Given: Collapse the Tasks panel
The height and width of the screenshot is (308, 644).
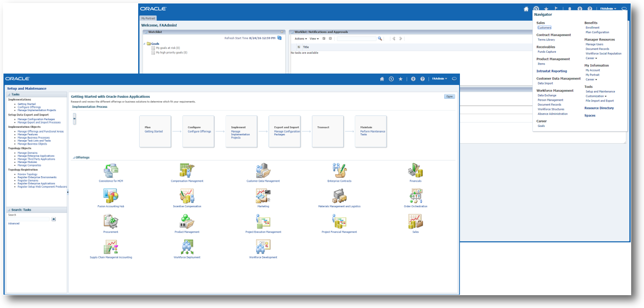Looking at the screenshot, I should click(x=9, y=94).
